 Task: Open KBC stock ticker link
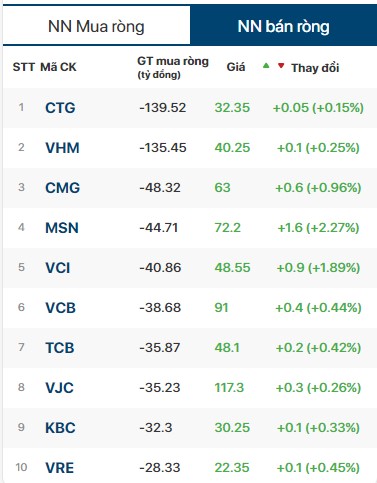pos(60,428)
